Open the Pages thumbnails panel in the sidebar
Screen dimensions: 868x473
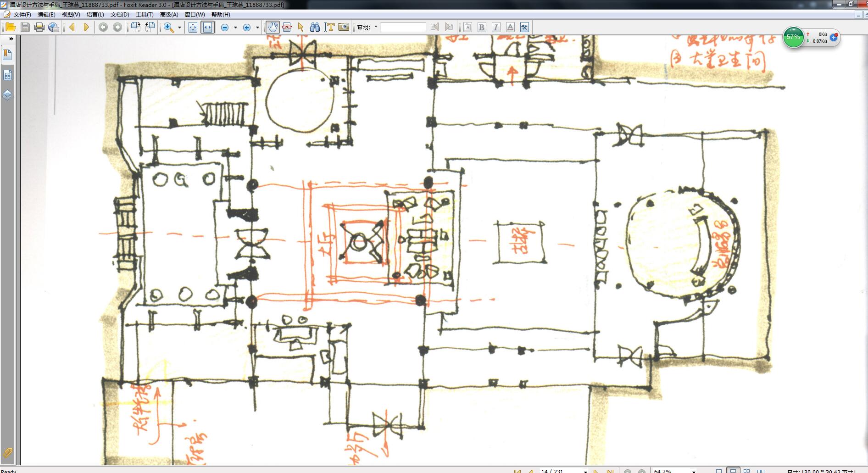7,75
